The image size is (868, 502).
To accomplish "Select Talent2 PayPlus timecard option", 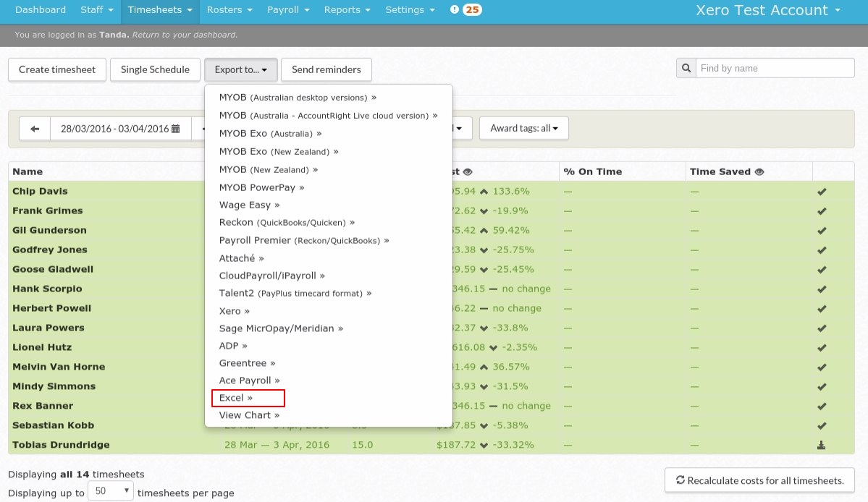I will [x=295, y=293].
